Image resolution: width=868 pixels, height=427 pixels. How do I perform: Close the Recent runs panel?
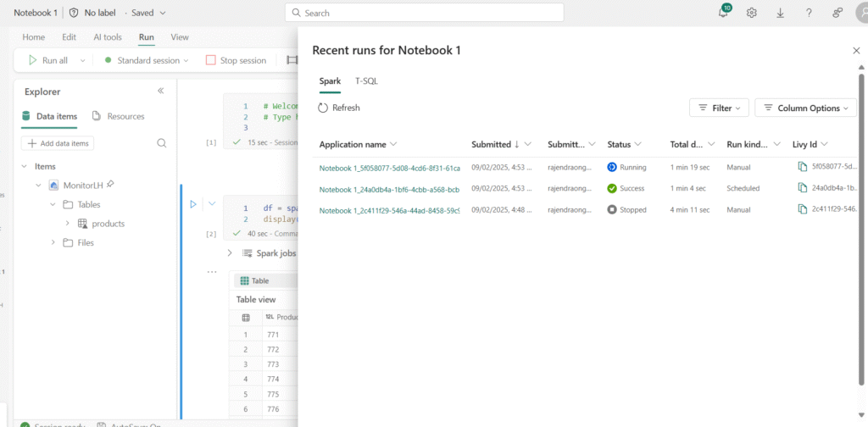856,50
